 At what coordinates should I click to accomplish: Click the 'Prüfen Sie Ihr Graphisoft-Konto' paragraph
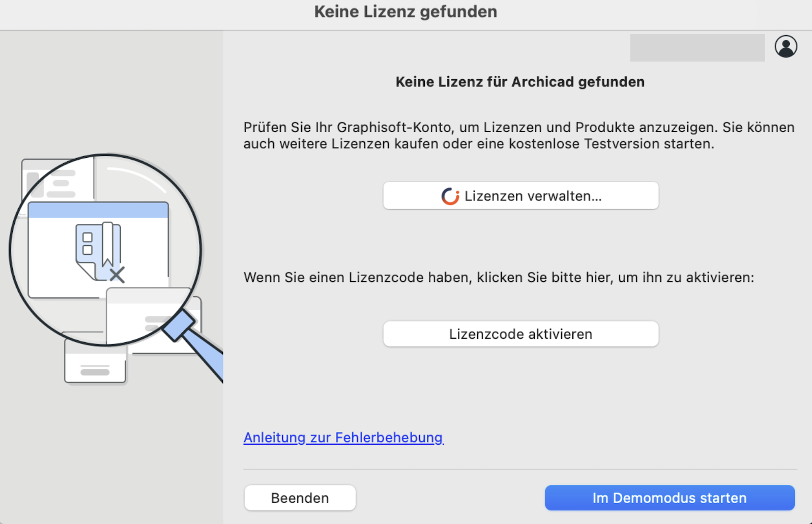point(519,135)
